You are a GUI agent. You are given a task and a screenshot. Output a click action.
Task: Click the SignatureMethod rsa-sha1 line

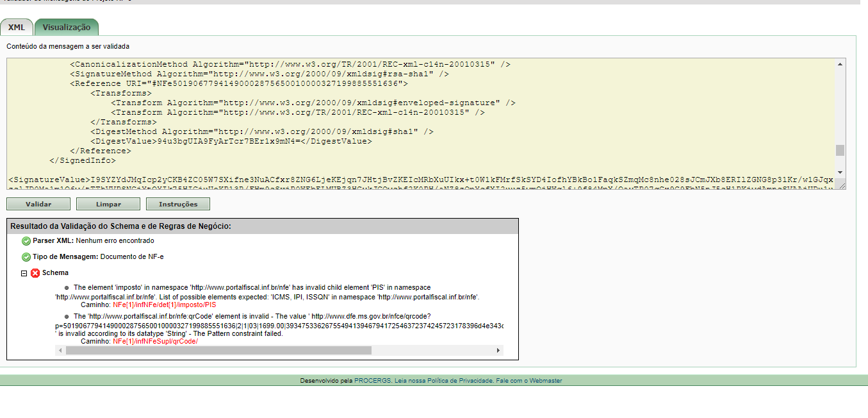(x=259, y=74)
